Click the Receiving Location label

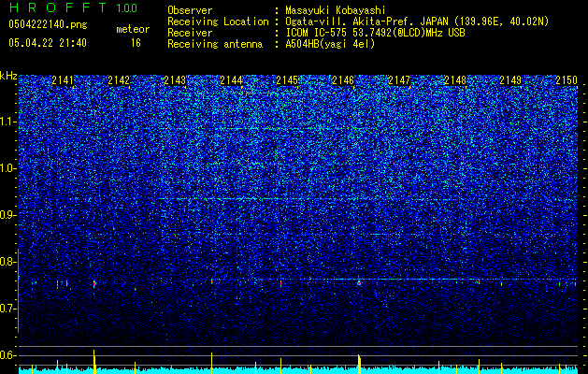tap(218, 22)
